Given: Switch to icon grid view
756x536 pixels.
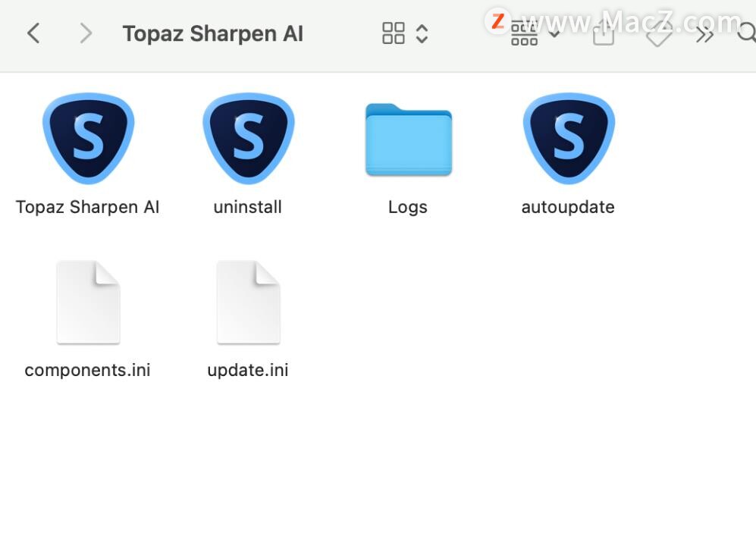Looking at the screenshot, I should tap(394, 33).
